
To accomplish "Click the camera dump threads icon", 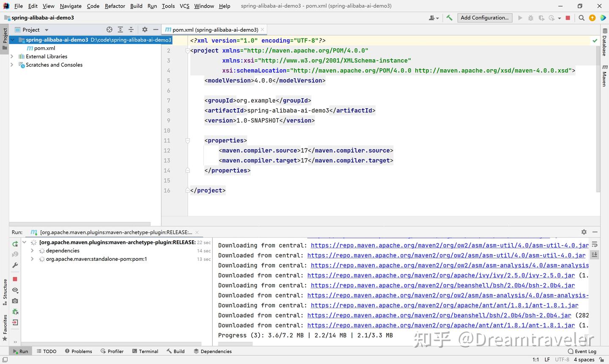I will click(15, 301).
